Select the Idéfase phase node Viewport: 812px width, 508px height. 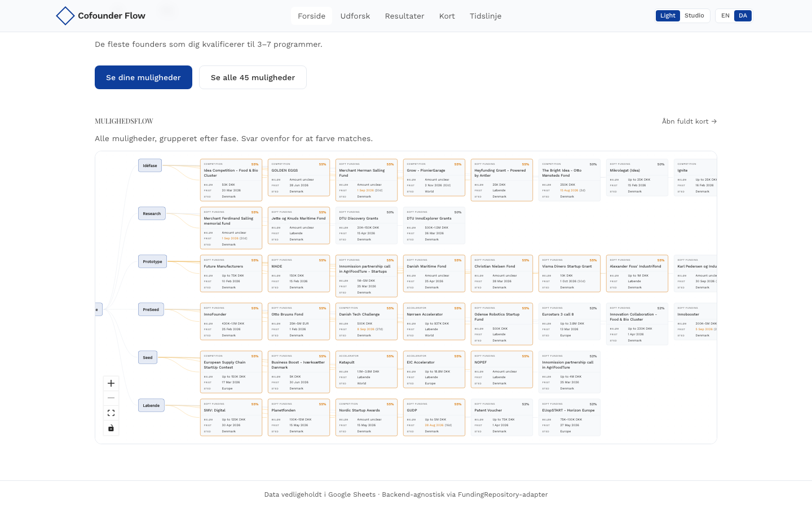pyautogui.click(x=150, y=165)
